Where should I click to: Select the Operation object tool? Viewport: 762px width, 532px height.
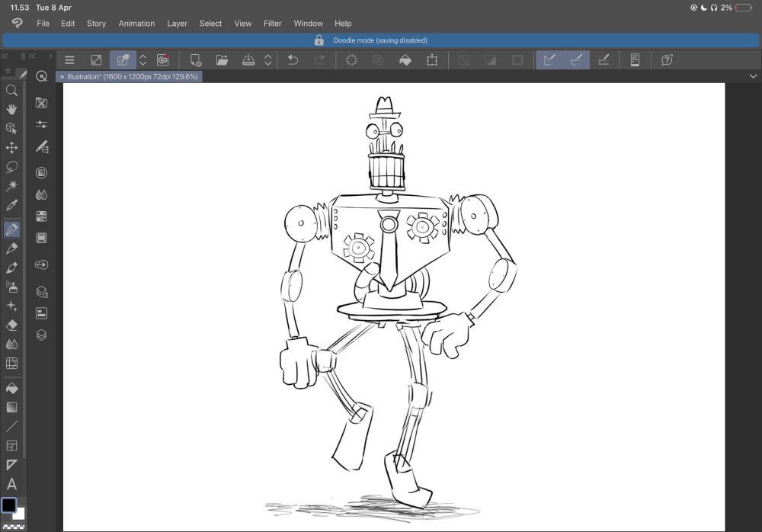(11, 128)
